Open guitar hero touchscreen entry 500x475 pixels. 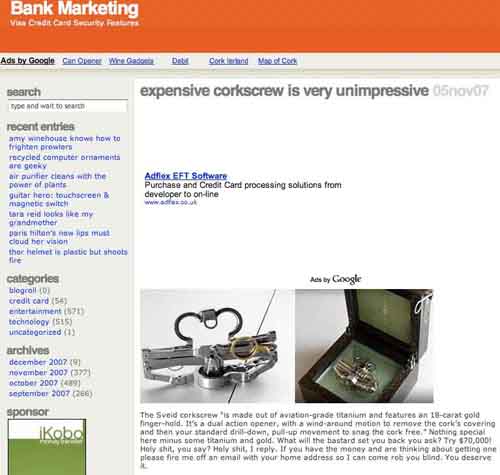pyautogui.click(x=59, y=199)
